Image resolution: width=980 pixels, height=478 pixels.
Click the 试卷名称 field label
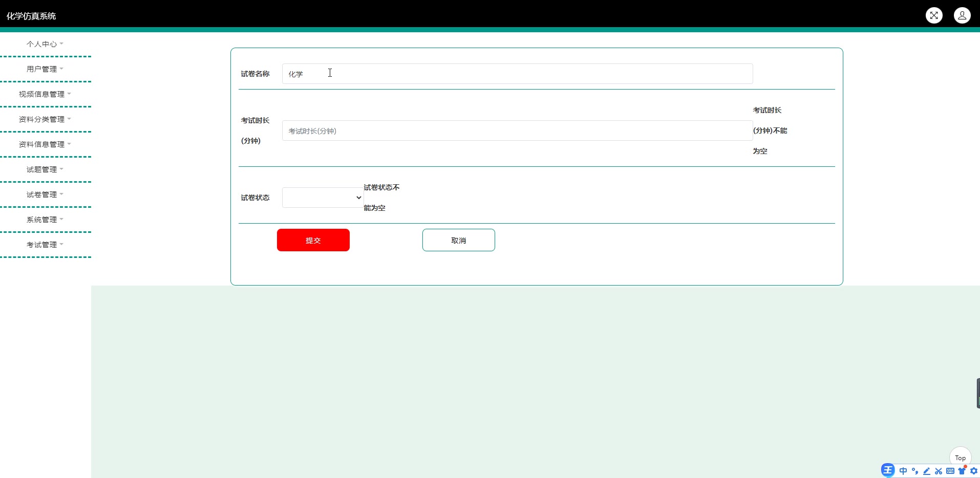click(255, 74)
